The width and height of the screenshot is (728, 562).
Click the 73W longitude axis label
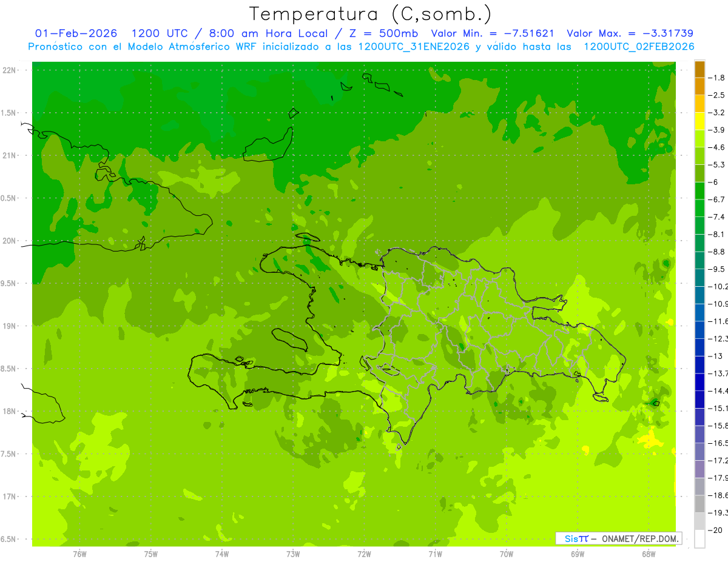(x=293, y=554)
